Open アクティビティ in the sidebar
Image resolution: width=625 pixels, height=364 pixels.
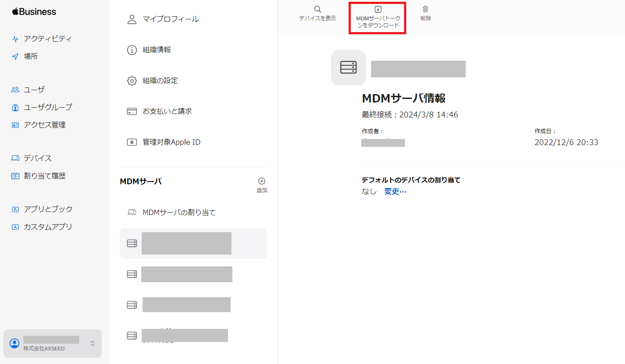(48, 39)
